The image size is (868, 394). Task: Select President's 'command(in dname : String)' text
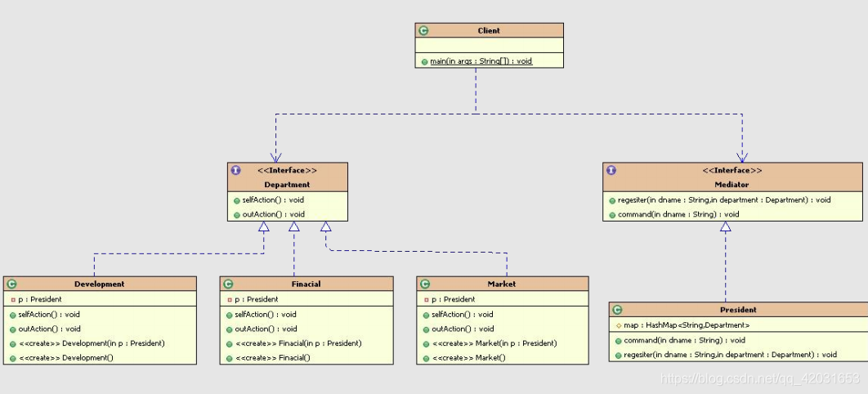[685, 341]
